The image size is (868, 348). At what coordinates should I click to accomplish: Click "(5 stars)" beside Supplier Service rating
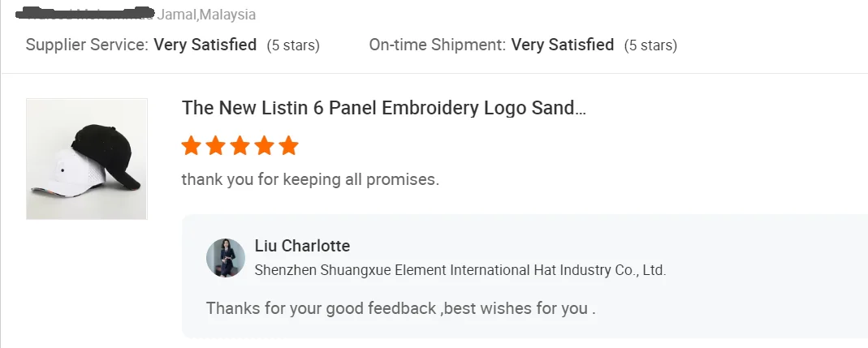[x=293, y=45]
